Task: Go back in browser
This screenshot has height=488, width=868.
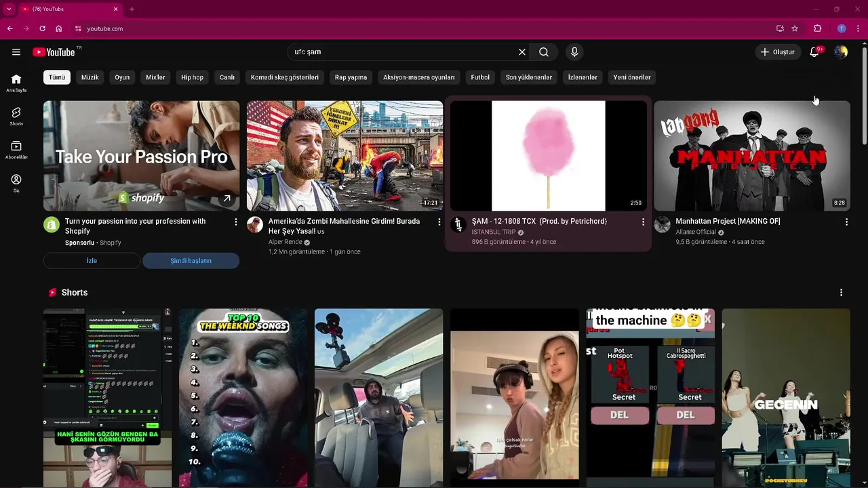Action: [9, 28]
